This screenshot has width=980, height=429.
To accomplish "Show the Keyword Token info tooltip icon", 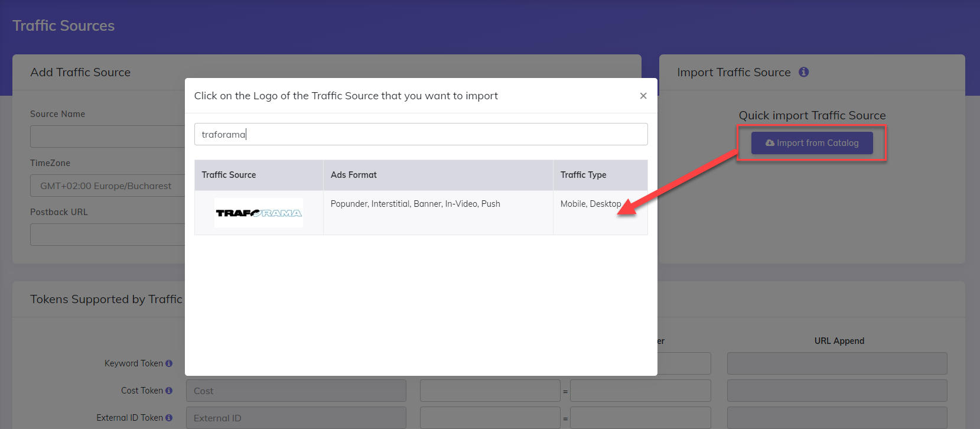I will (169, 363).
